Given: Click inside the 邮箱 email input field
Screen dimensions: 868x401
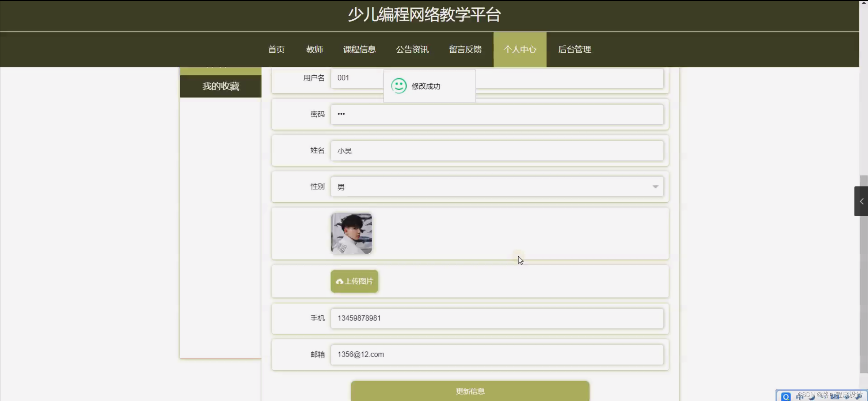Looking at the screenshot, I should [475, 354].
